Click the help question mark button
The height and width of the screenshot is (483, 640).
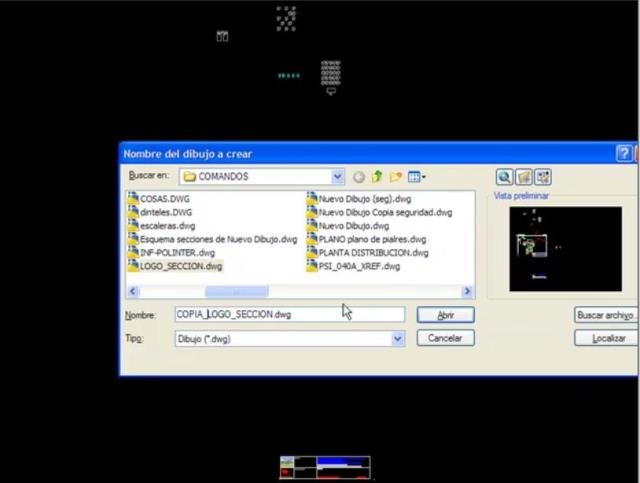click(623, 154)
